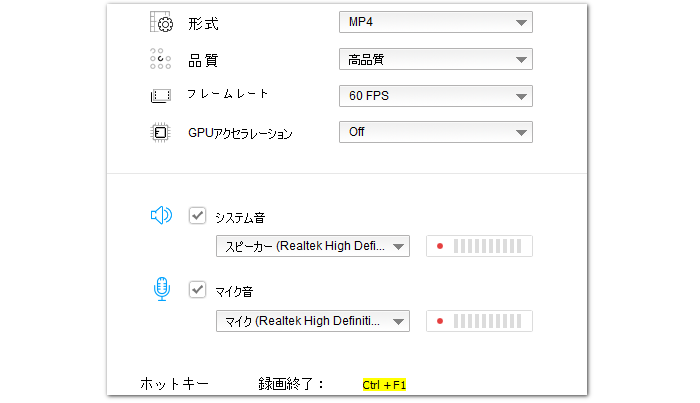Image resolution: width=700 pixels, height=403 pixels.
Task: Click the 品質 quality dots icon
Action: tap(160, 60)
